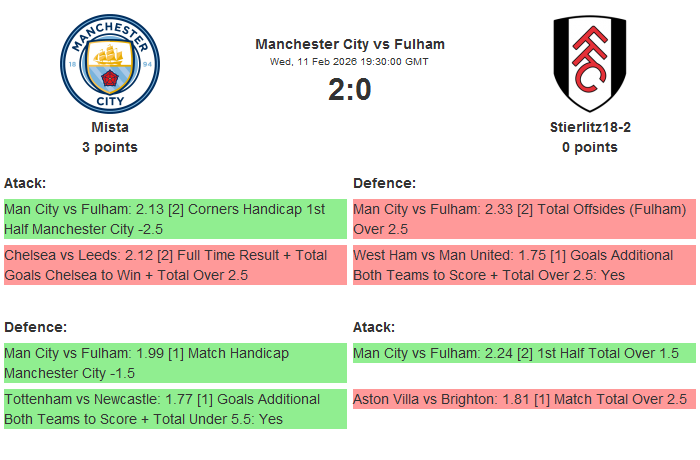The width and height of the screenshot is (700, 460).
Task: Select the West Ham vs Man United bet
Action: click(x=524, y=265)
